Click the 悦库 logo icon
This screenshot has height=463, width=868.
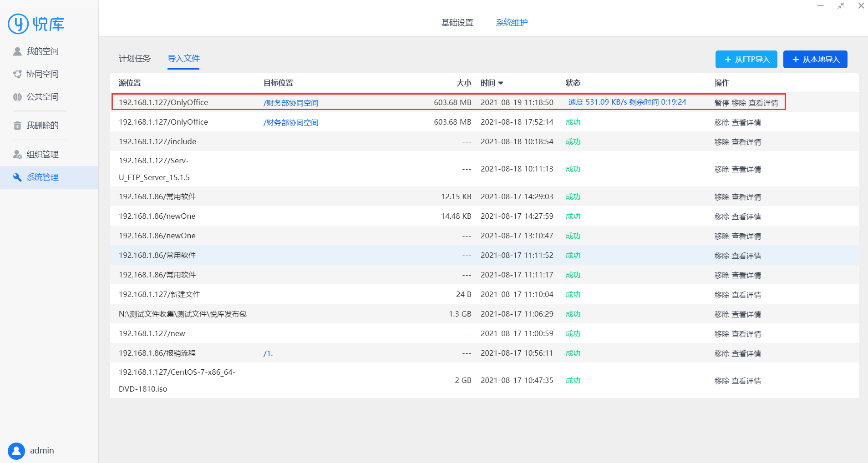click(18, 24)
